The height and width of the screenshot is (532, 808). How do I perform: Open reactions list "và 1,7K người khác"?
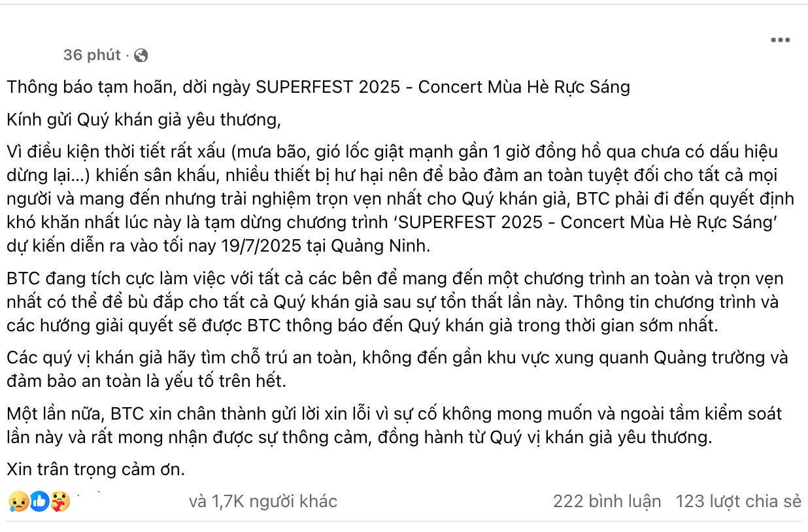[x=263, y=501]
